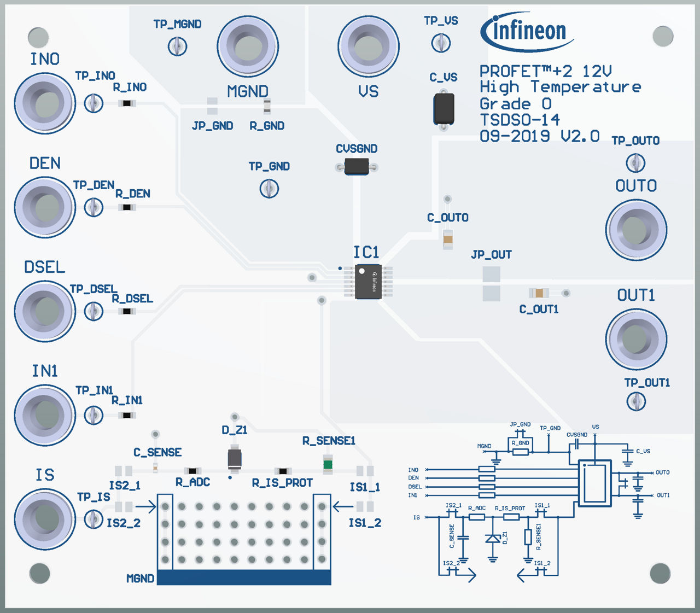700x613 pixels.
Task: Select the TP_VS test point pad
Action: tap(441, 43)
